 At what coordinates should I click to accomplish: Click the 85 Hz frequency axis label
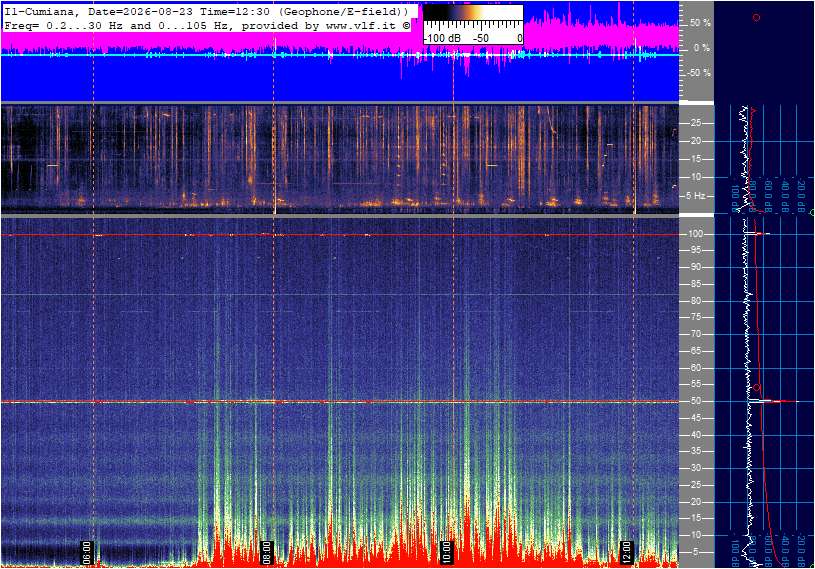[695, 284]
